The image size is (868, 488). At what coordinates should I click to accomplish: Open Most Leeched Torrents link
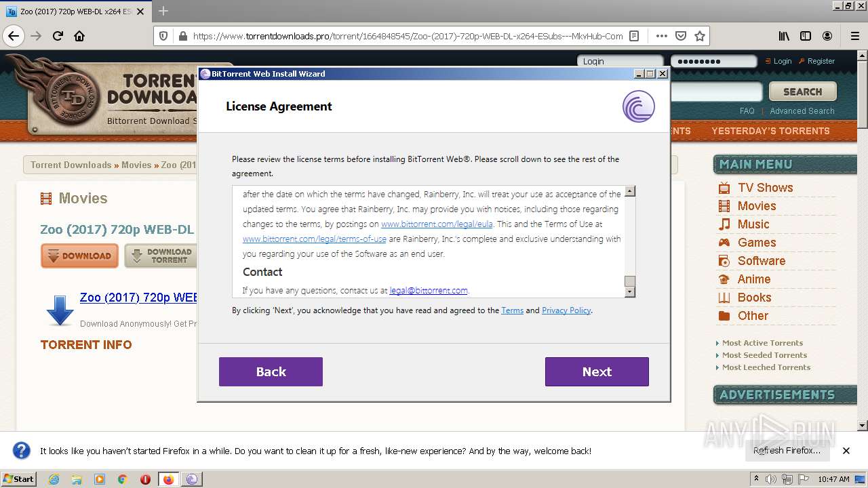tap(766, 367)
